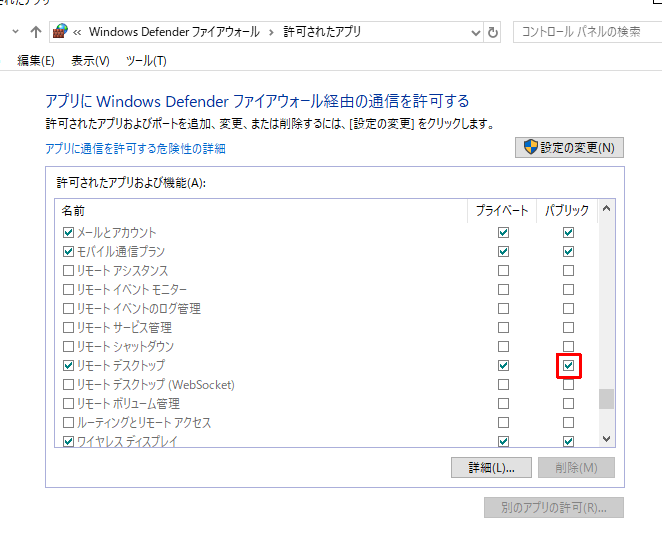Click the パブリック column header
Screen dimensions: 662x538
tap(567, 210)
